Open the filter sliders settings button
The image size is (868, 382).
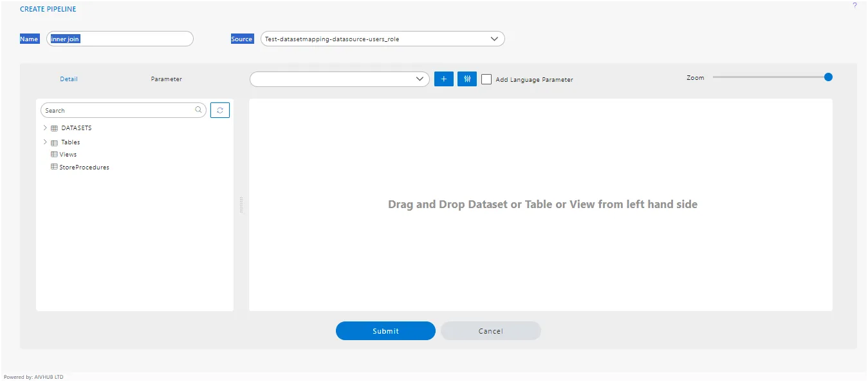[467, 79]
